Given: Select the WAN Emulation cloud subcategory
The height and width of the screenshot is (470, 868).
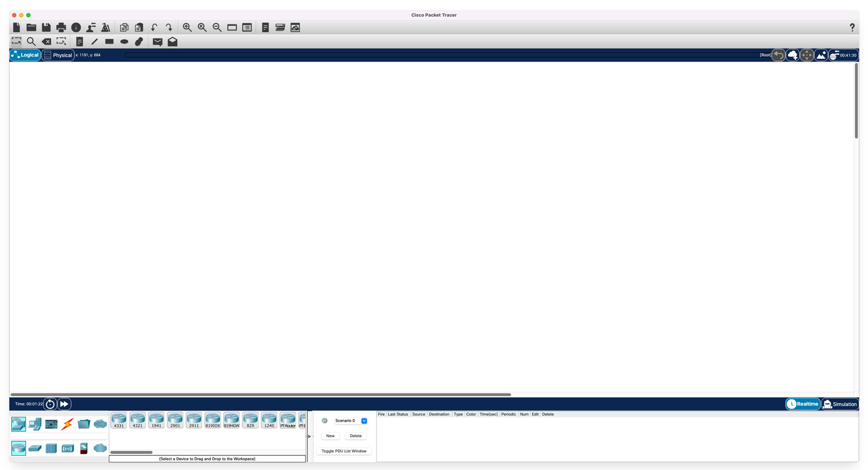Looking at the screenshot, I should 100,448.
